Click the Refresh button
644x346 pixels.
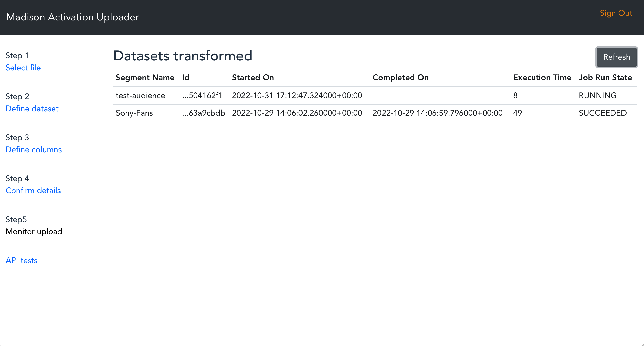point(616,57)
